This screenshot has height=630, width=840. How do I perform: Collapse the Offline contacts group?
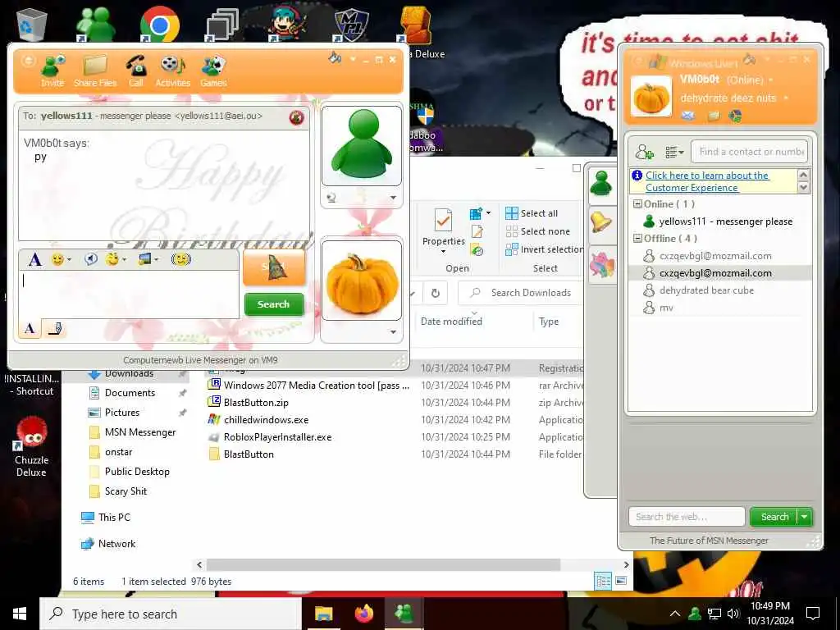point(637,239)
